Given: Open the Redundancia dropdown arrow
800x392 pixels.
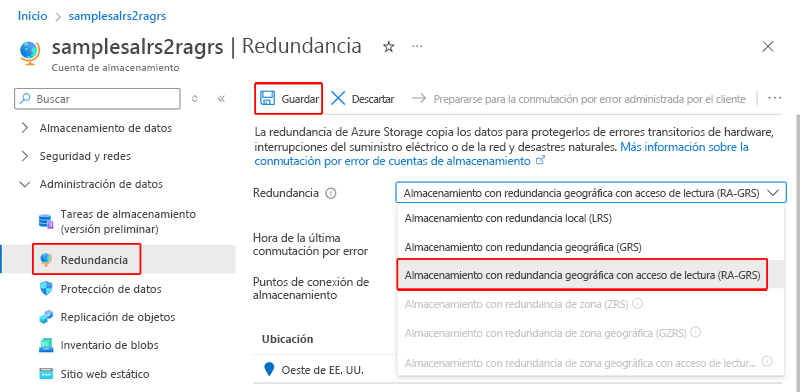Looking at the screenshot, I should click(x=773, y=193).
